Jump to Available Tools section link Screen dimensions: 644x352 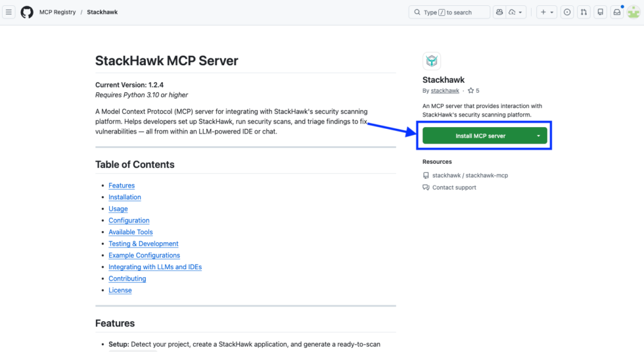[131, 232]
